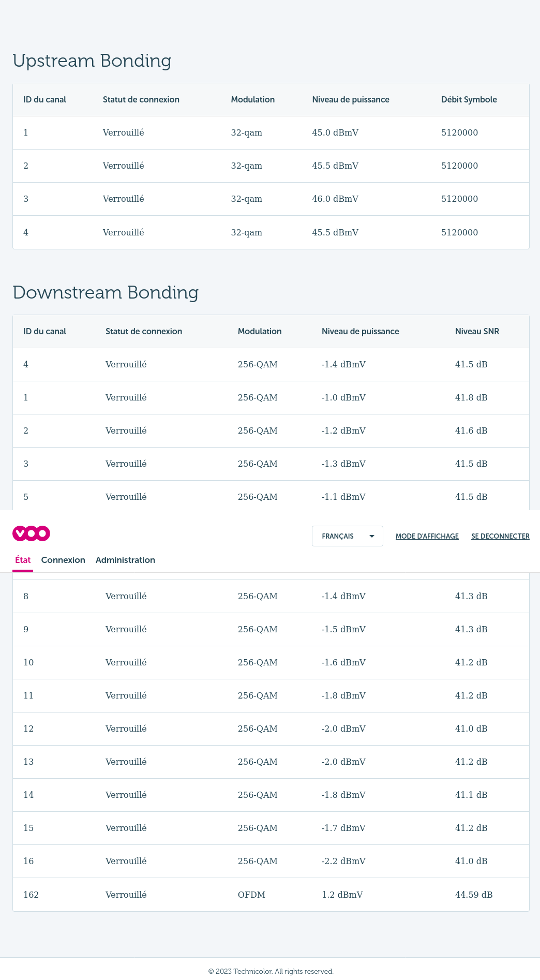Click the 44.59 dB SNR value
The height and width of the screenshot is (980, 540).
473,895
